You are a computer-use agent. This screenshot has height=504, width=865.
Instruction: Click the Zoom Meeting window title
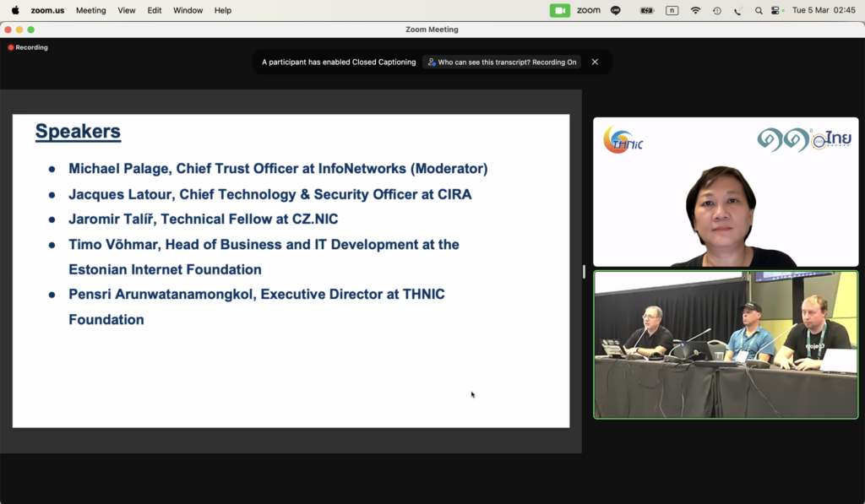click(432, 30)
